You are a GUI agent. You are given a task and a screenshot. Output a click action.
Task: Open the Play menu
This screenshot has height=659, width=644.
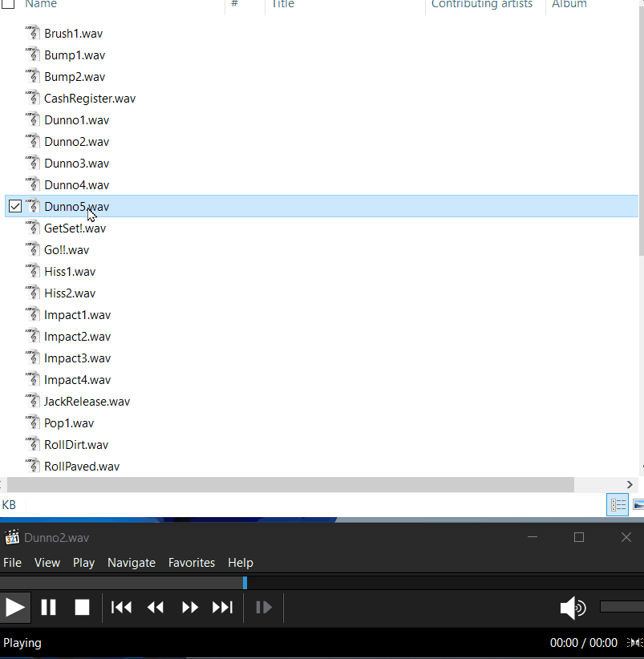coord(83,562)
